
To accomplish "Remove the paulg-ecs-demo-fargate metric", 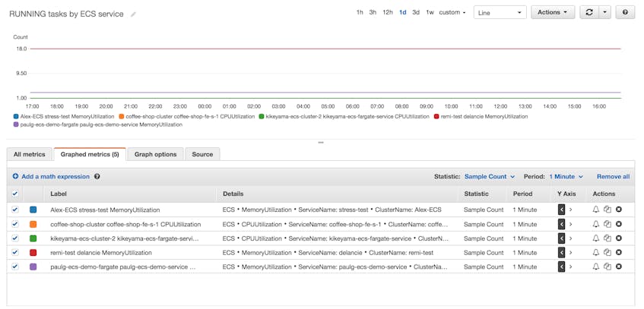I will [x=619, y=266].
